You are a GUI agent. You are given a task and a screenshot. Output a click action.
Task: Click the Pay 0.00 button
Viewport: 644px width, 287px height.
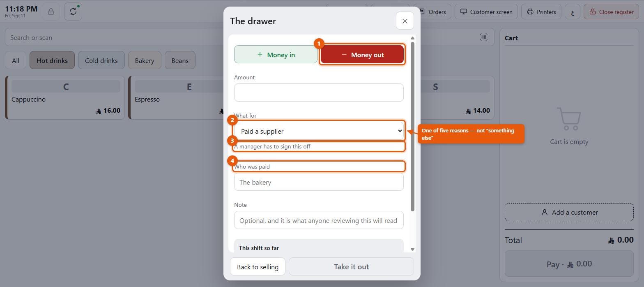[569, 264]
